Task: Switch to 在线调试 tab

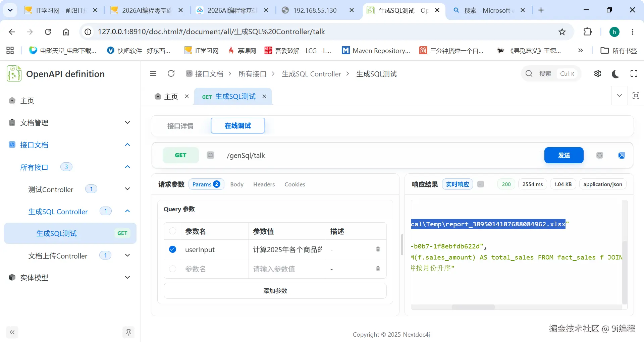Action: [238, 126]
